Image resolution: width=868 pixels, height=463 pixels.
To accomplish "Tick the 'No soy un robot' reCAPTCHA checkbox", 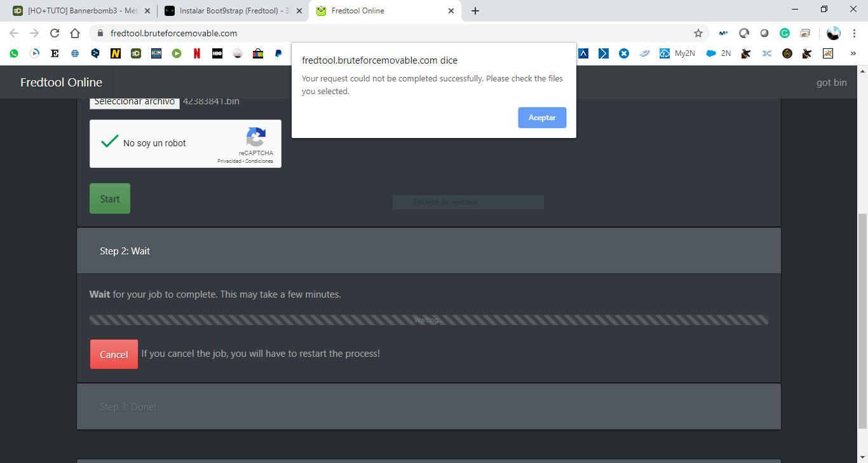I will tap(109, 142).
